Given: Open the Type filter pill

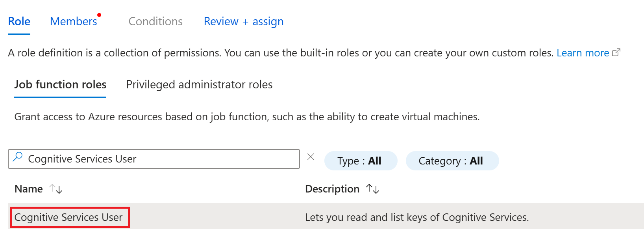Looking at the screenshot, I should 361,161.
